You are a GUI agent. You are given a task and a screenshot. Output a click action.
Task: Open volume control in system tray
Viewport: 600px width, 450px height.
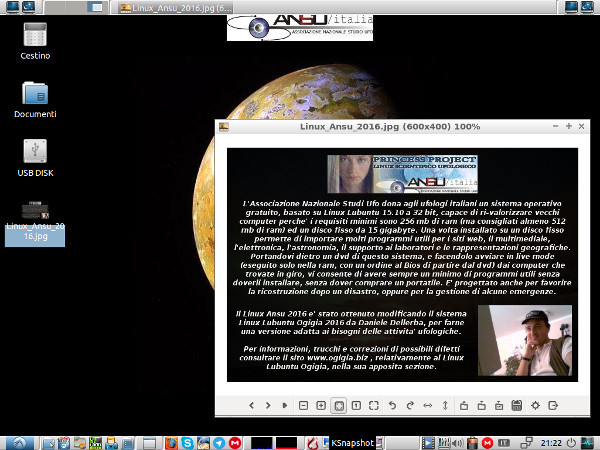[x=458, y=443]
